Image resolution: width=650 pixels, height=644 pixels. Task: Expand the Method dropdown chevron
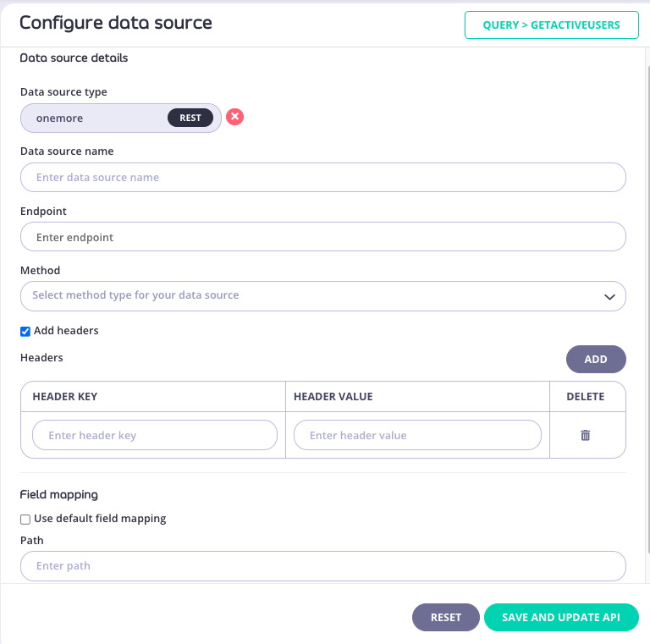609,296
